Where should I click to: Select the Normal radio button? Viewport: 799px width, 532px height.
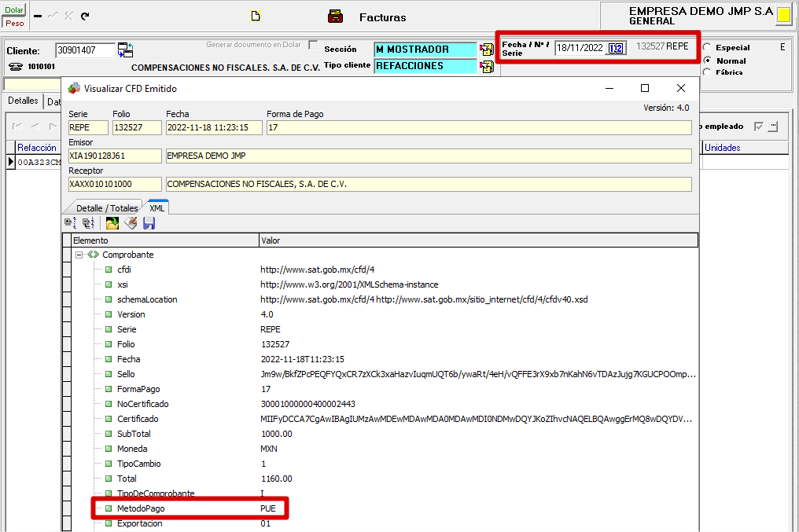click(707, 60)
